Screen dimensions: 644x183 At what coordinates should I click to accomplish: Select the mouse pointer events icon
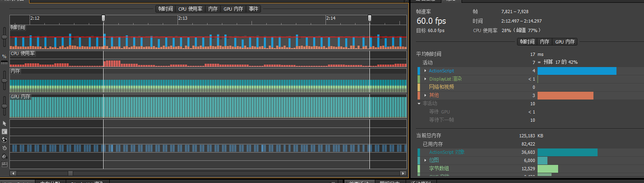[5, 123]
